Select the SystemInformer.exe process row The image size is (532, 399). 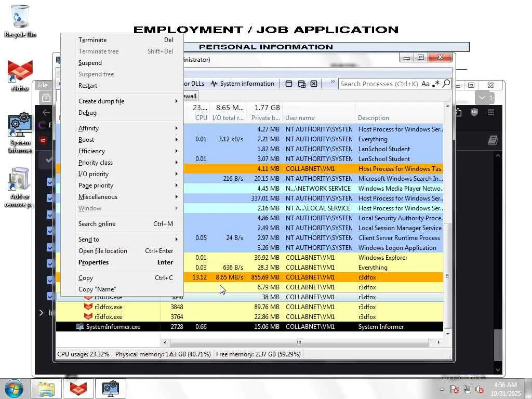(249, 327)
